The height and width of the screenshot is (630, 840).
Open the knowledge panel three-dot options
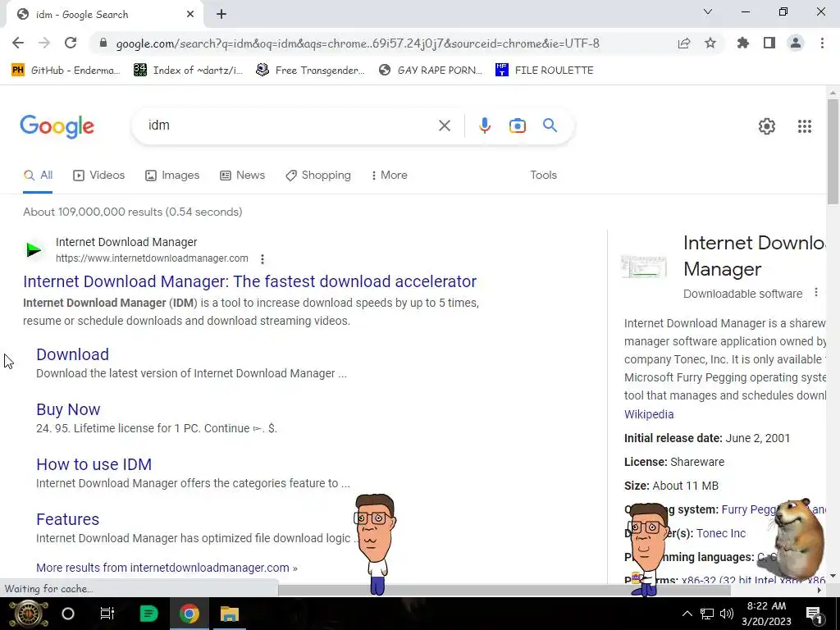tap(816, 293)
